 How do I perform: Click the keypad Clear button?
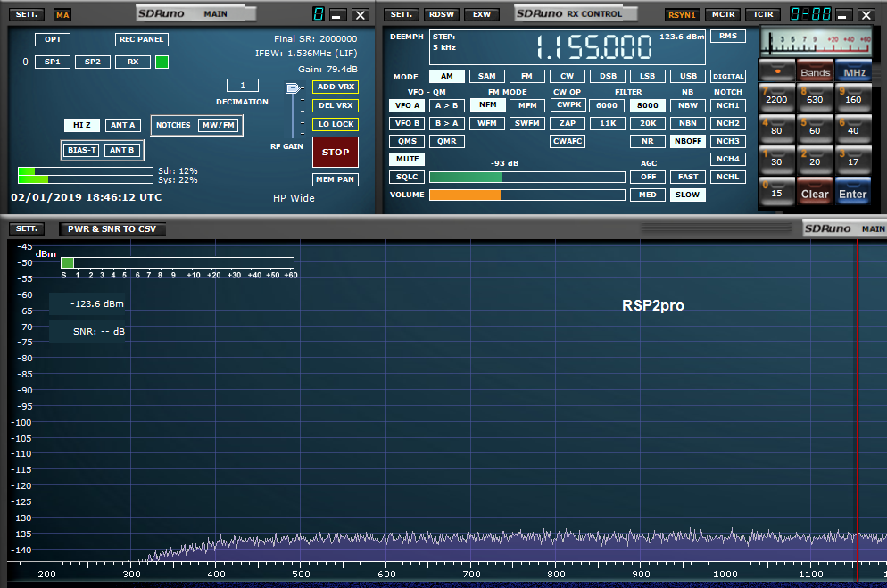(815, 192)
